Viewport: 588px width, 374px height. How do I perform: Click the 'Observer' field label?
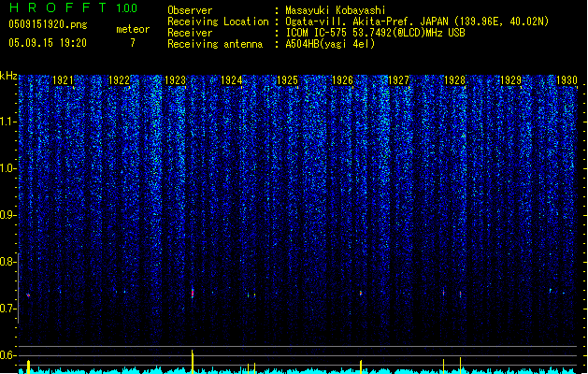click(x=190, y=10)
